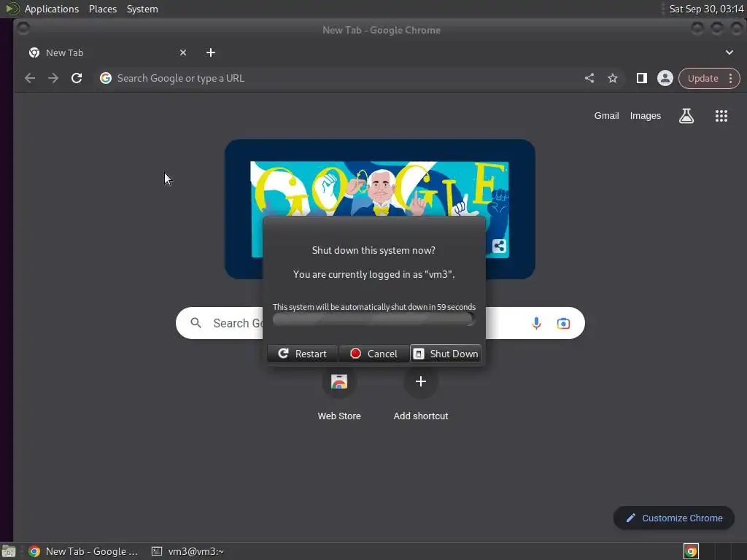This screenshot has height=560, width=747.
Task: Close the New Tab tab
Action: (x=183, y=52)
